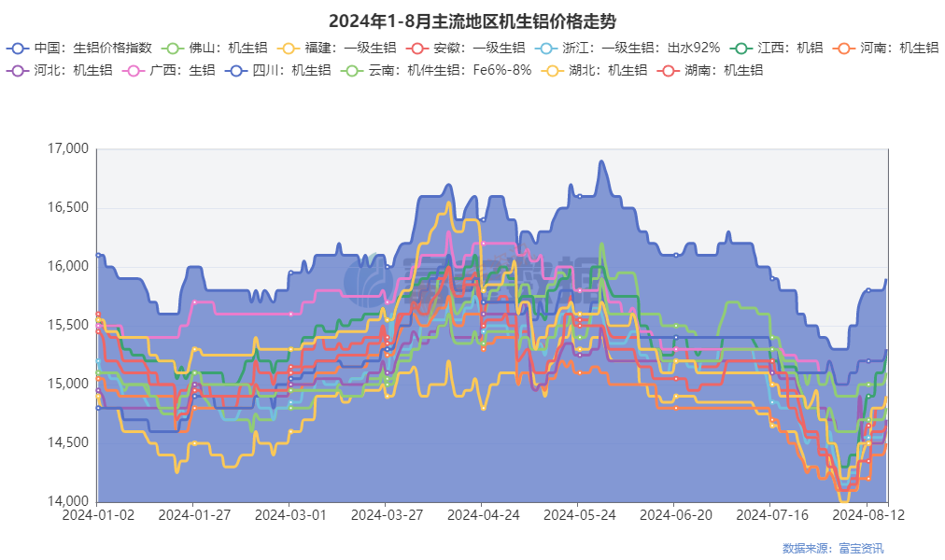Click the orange 河南：机生铝 legend marker

tap(844, 48)
